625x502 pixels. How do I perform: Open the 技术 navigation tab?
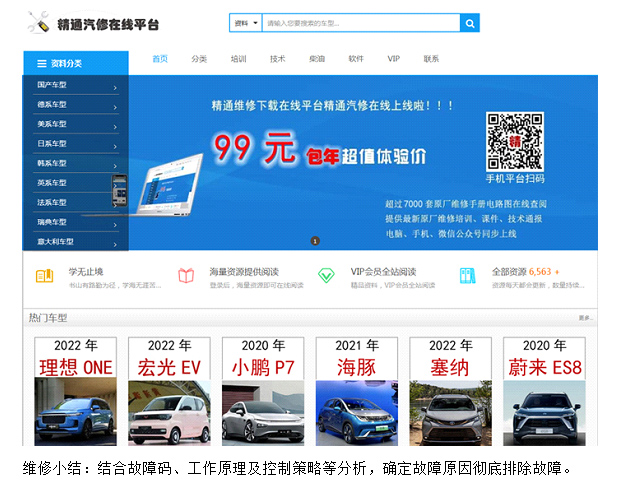click(277, 59)
